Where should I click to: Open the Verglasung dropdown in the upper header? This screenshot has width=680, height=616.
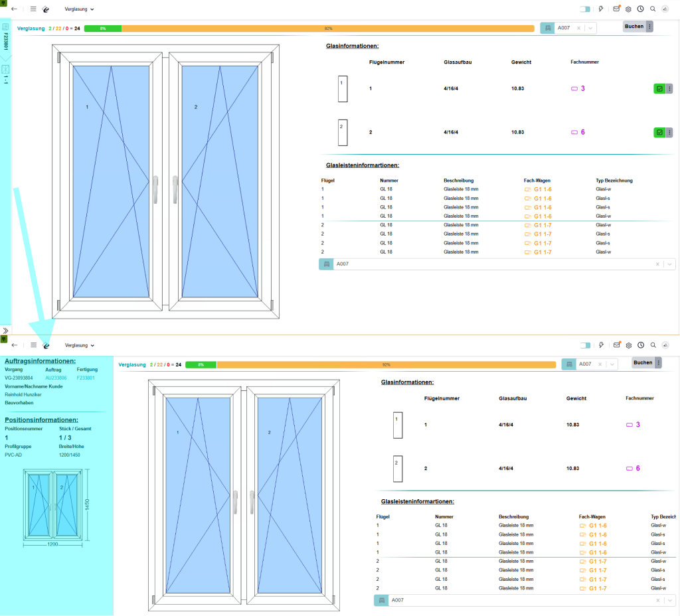(80, 10)
